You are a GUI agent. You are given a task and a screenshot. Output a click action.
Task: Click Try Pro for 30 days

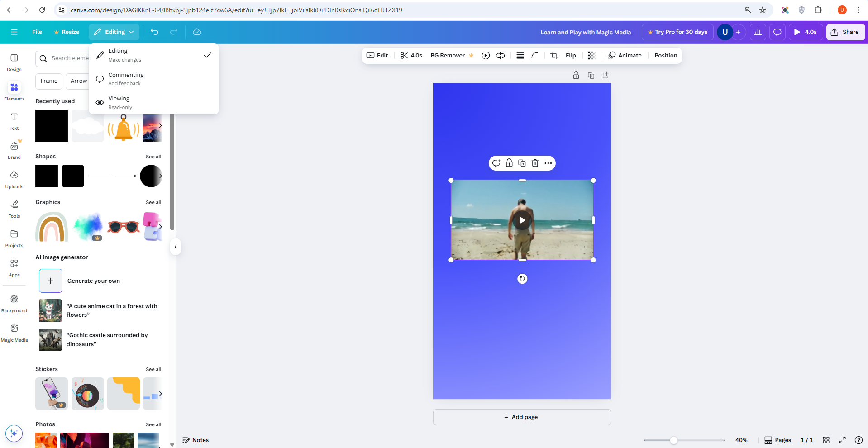click(x=677, y=32)
